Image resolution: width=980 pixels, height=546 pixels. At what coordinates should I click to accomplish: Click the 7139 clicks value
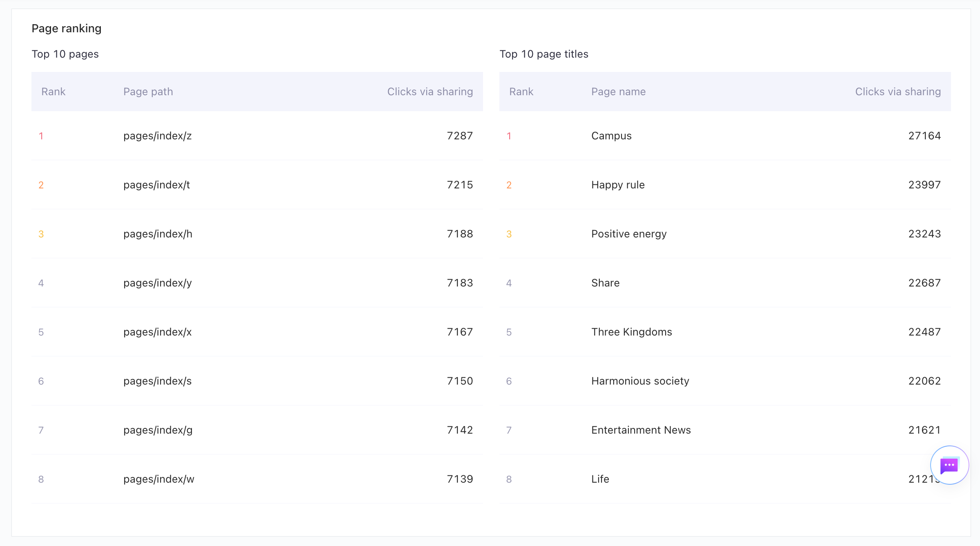pyautogui.click(x=460, y=479)
